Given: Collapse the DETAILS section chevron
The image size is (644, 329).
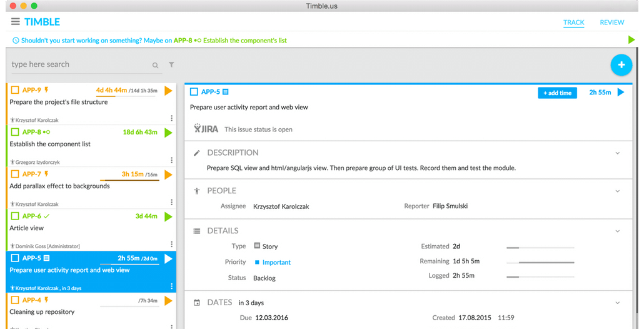Looking at the screenshot, I should pyautogui.click(x=617, y=231).
